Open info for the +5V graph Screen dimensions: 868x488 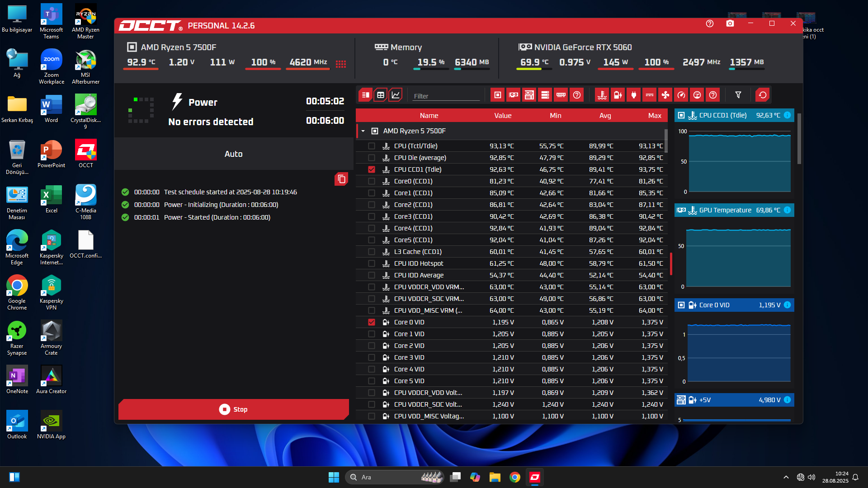tap(788, 400)
